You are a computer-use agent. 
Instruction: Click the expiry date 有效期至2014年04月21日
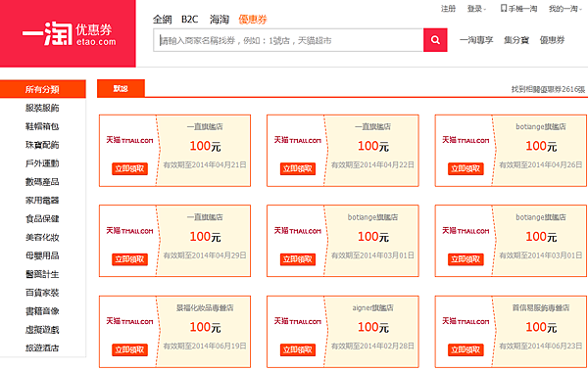coord(205,164)
